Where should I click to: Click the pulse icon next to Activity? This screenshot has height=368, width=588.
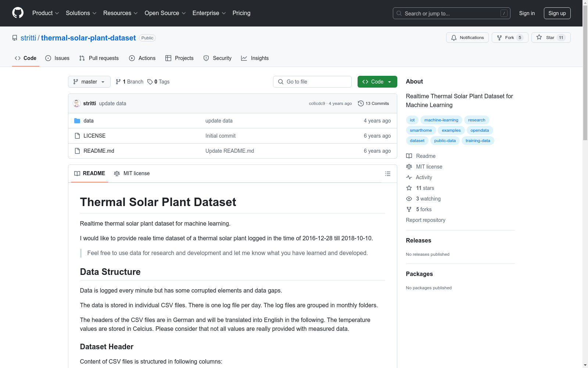tap(409, 177)
